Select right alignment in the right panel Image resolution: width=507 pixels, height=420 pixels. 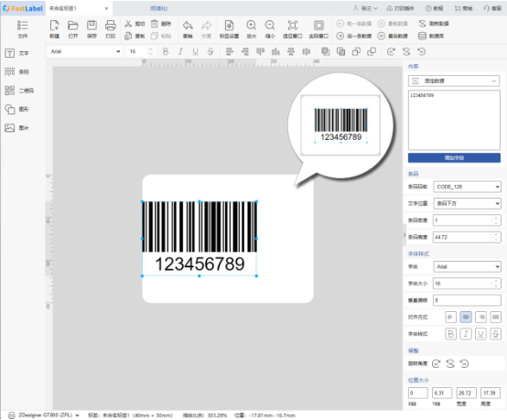point(480,318)
